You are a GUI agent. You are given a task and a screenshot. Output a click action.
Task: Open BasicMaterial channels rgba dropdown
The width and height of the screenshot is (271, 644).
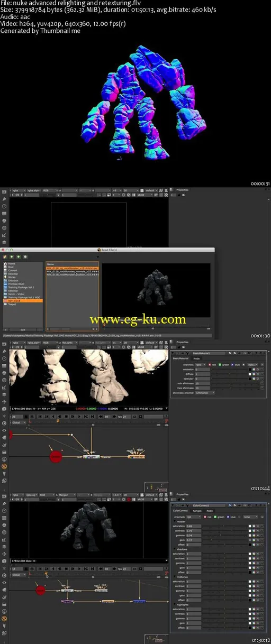(201, 364)
